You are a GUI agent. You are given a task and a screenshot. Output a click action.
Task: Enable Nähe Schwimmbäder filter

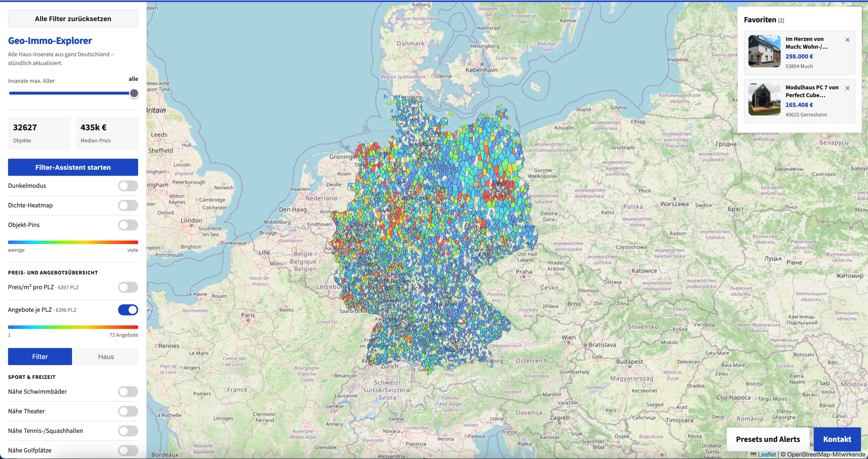[x=128, y=392]
